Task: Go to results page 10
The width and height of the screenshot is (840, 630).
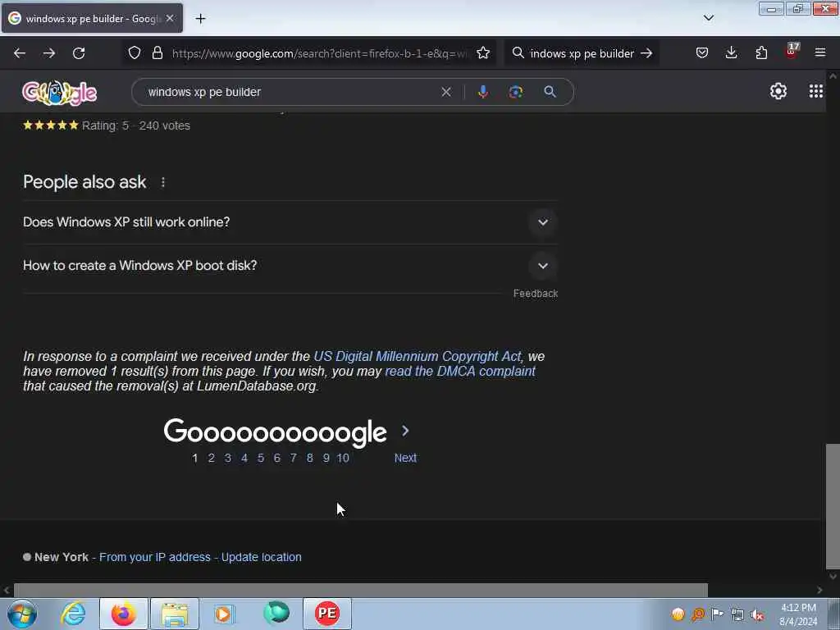Action: point(343,458)
